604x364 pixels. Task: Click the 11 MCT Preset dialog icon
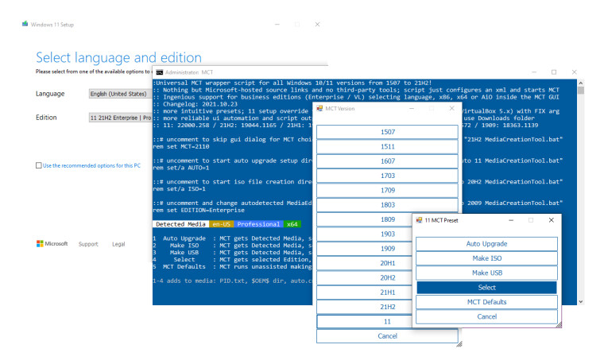coord(419,219)
